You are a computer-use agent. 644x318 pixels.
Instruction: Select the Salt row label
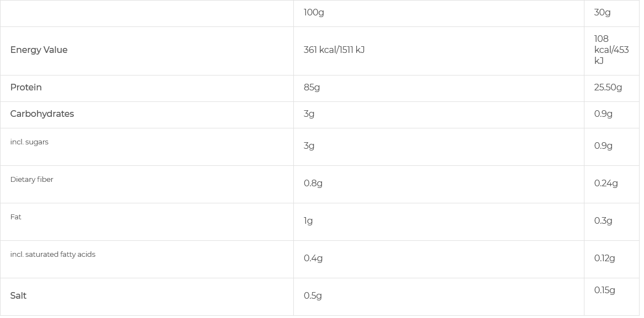(18, 296)
